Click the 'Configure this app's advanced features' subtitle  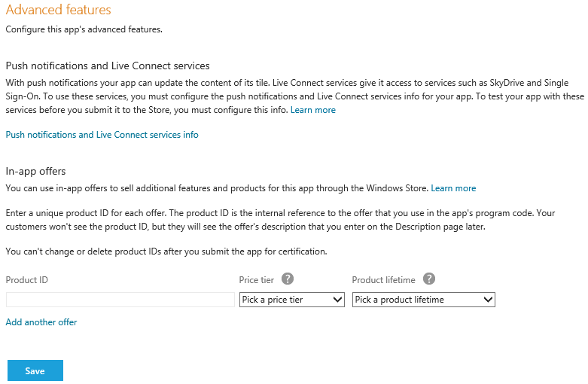click(84, 29)
